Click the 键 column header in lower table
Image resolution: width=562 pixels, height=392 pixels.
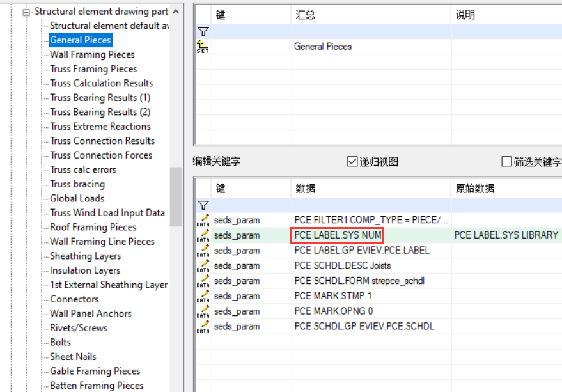tap(251, 188)
